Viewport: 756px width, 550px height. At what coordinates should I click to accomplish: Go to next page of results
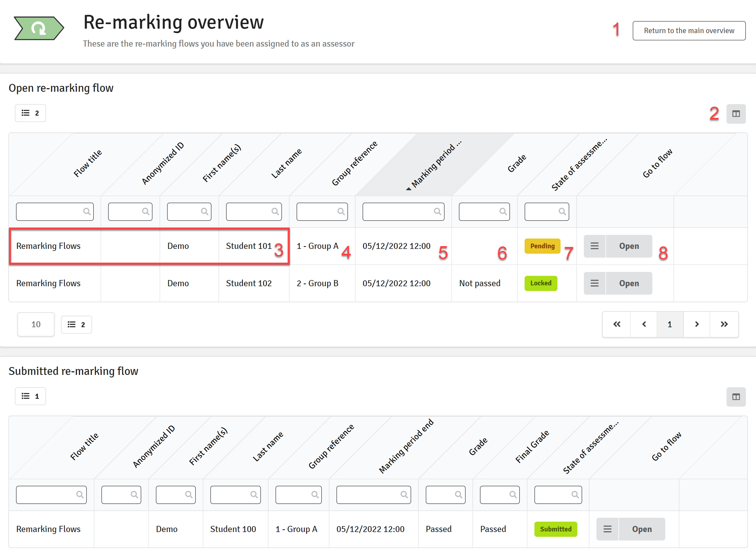pyautogui.click(x=697, y=324)
